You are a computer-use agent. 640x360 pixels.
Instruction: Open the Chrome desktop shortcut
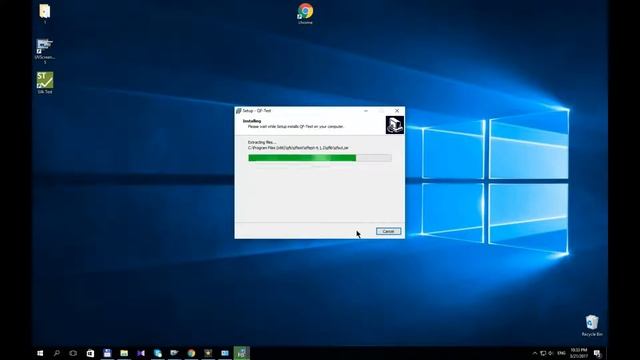305,13
